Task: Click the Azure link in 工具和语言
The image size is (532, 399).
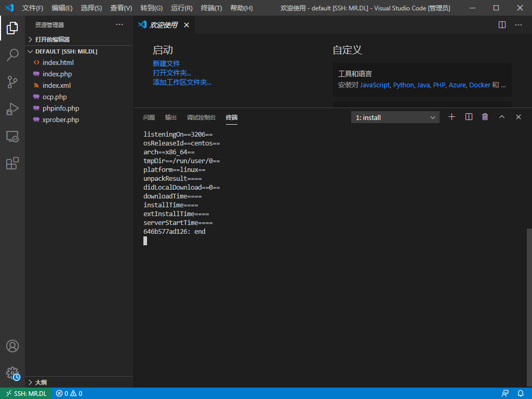Action: (x=457, y=85)
